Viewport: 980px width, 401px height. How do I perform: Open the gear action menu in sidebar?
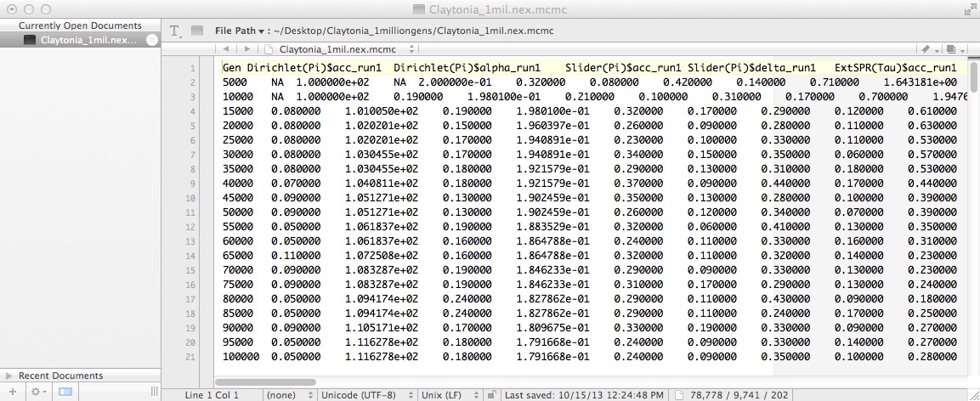coord(38,392)
